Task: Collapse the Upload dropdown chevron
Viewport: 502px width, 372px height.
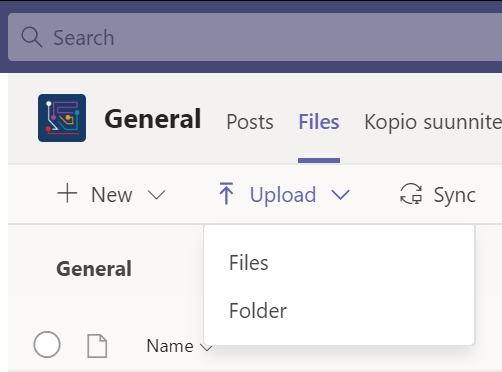Action: tap(341, 195)
